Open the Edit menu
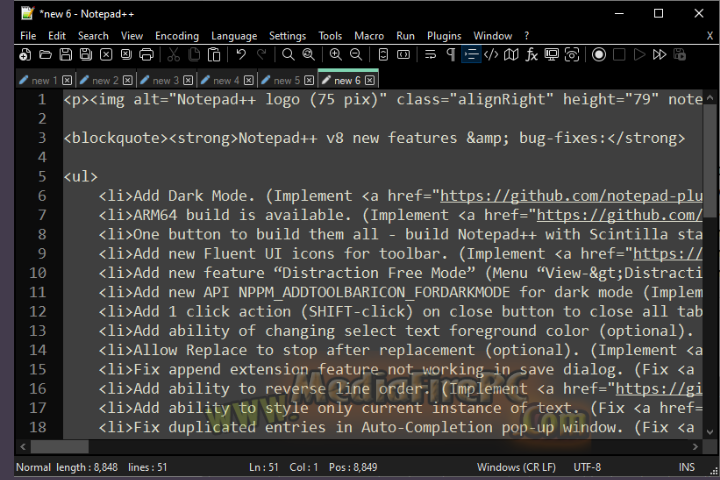720x480 pixels. (x=57, y=35)
